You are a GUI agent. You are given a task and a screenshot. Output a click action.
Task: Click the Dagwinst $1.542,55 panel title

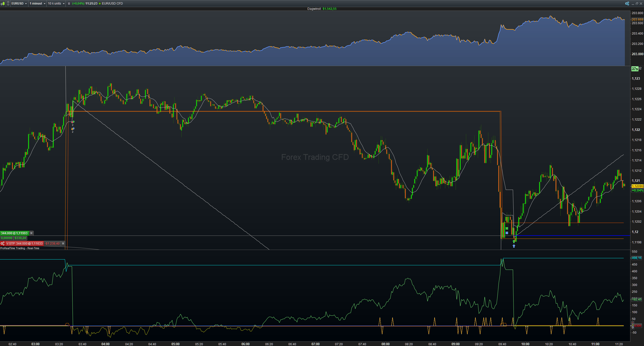tap(322, 9)
